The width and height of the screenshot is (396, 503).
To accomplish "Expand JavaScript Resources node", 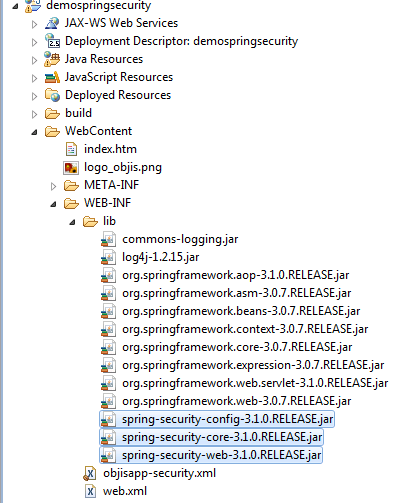I will (34, 78).
